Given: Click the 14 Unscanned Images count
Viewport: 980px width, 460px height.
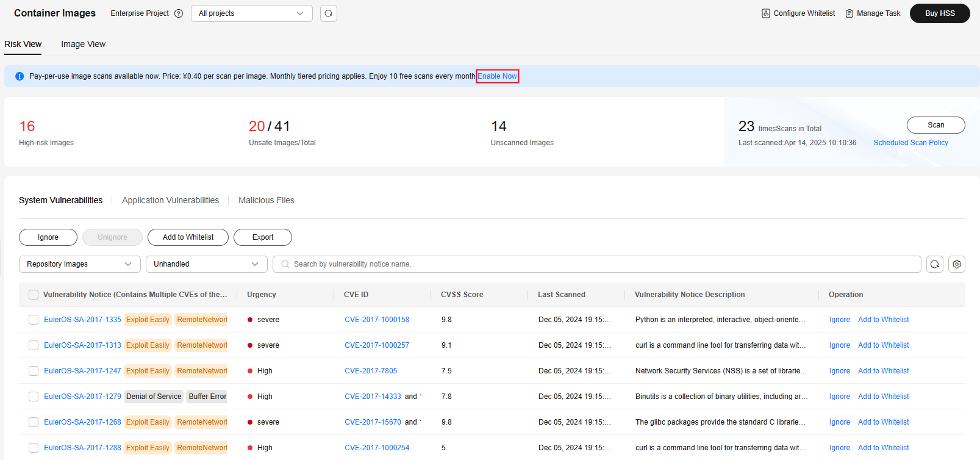Looking at the screenshot, I should click(x=499, y=126).
